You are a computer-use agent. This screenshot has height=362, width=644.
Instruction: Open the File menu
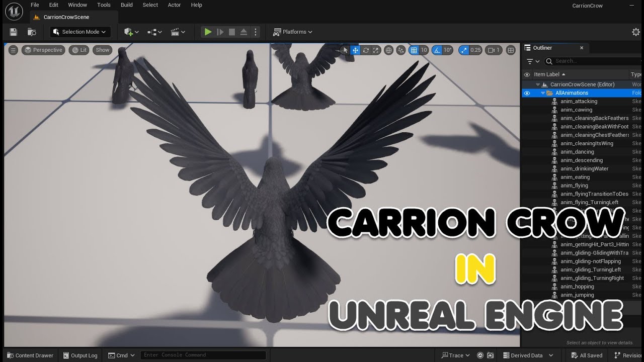click(x=35, y=5)
